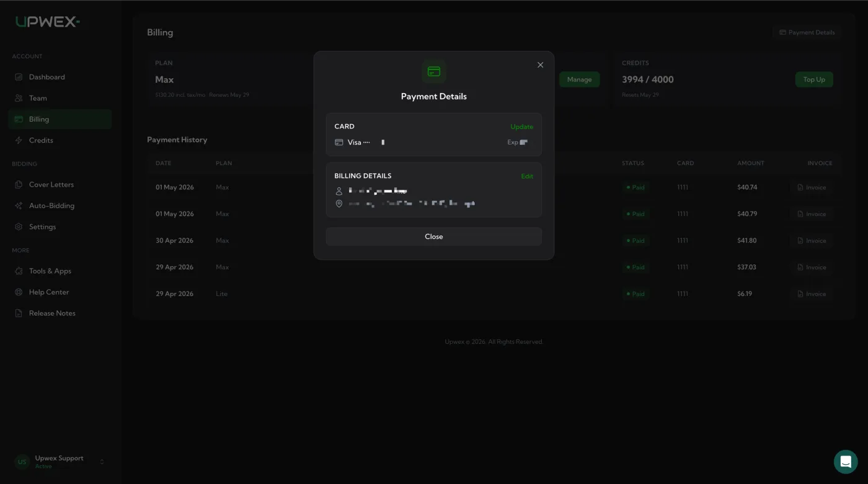Screen dimensions: 868x484
Task: Click the green credit card icon atop dialog
Action: pos(434,72)
